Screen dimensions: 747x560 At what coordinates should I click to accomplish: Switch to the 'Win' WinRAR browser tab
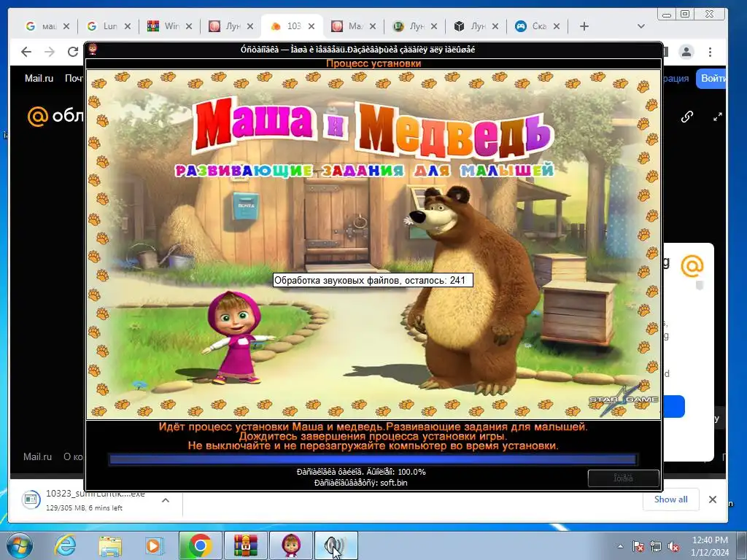click(165, 26)
